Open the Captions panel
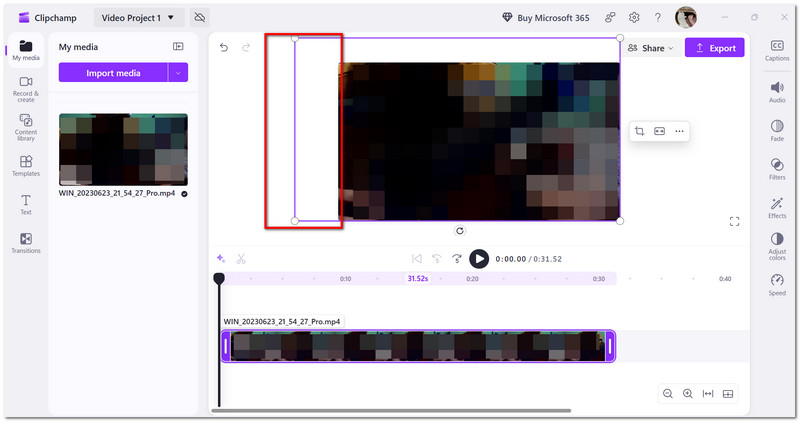The image size is (800, 422). pos(777,51)
